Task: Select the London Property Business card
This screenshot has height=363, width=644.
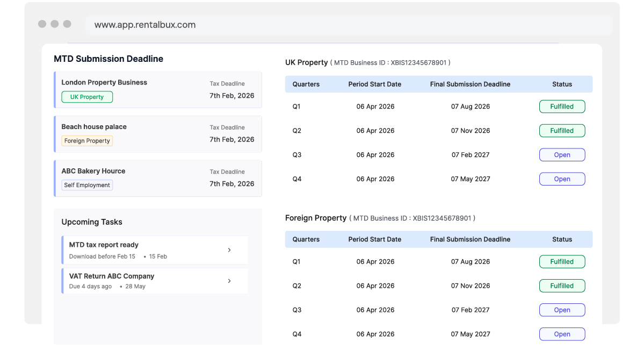Action: (x=157, y=90)
